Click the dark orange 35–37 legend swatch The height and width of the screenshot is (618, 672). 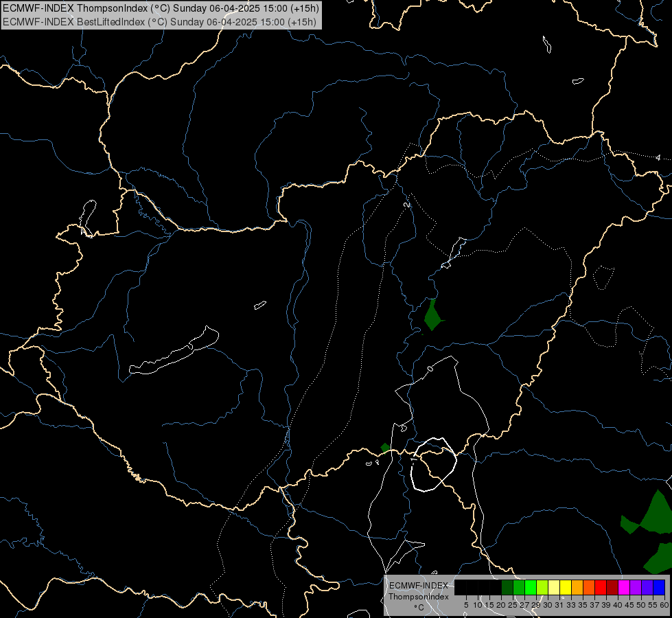coord(589,587)
